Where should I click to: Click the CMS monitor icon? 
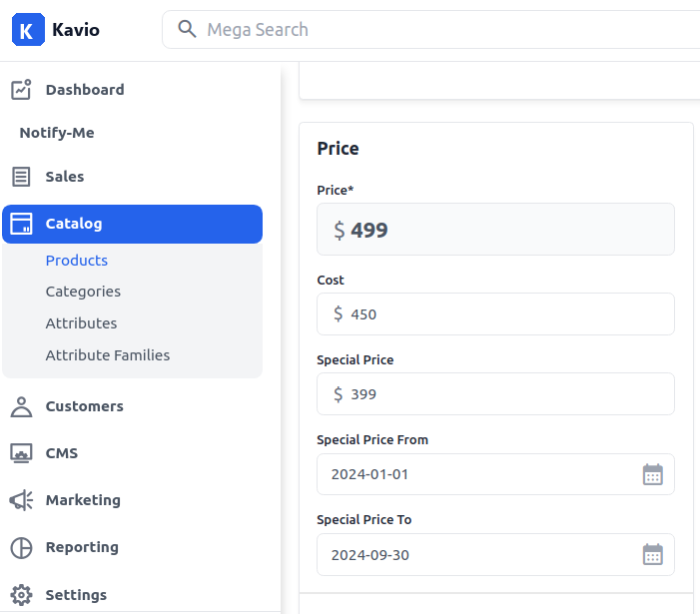[21, 453]
